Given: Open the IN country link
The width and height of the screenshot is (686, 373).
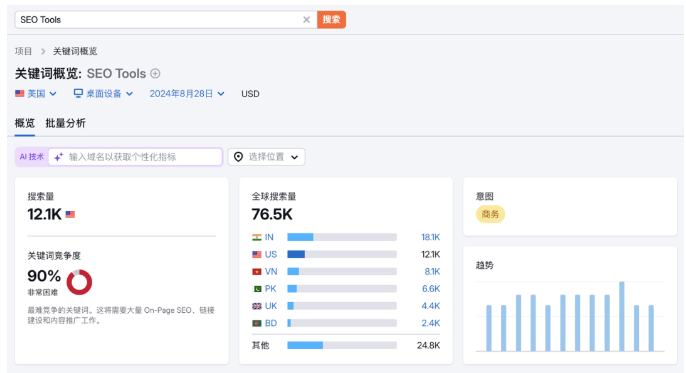Looking at the screenshot, I should click(269, 237).
